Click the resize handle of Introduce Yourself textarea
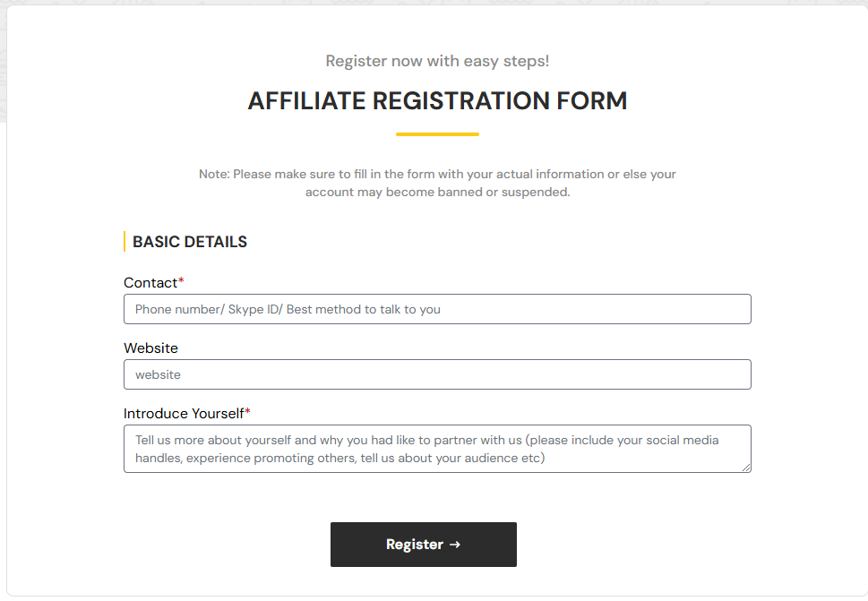868x601 pixels. tap(746, 468)
